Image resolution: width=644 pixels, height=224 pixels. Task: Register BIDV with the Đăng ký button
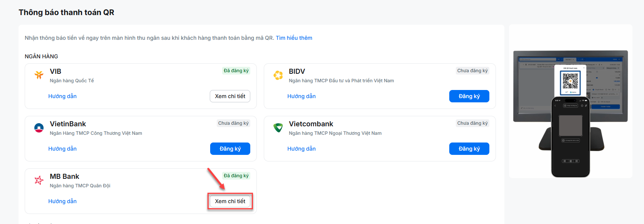coord(469,96)
